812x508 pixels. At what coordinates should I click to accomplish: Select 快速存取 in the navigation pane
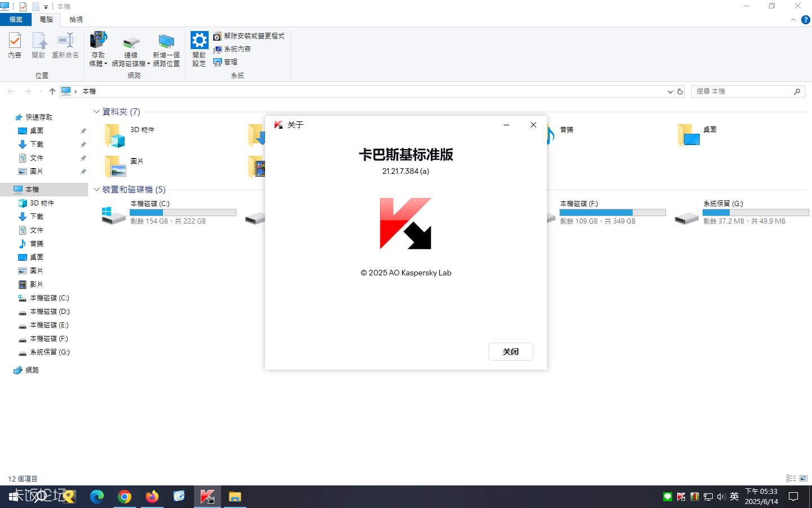(x=34, y=117)
